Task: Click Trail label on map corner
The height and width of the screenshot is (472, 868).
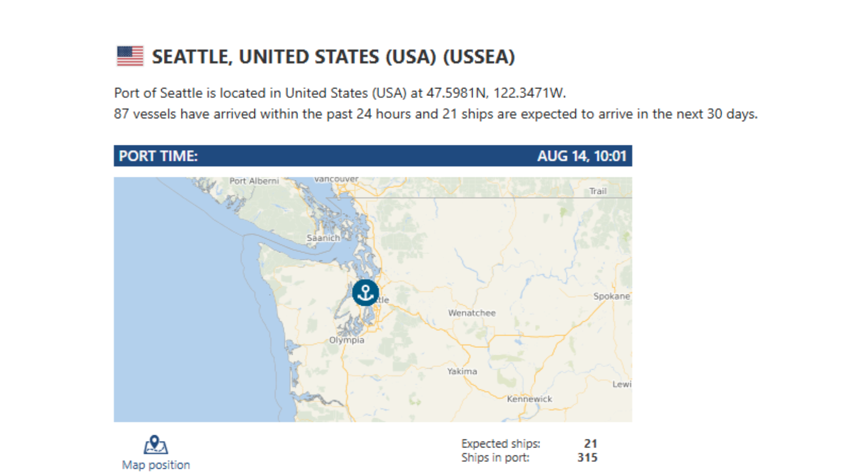Action: [x=598, y=191]
